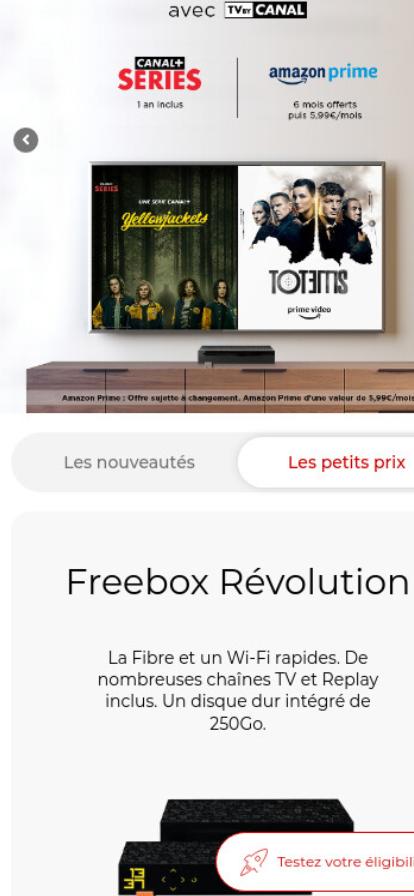
Task: Open the Freebox Révolution heading
Action: (237, 582)
